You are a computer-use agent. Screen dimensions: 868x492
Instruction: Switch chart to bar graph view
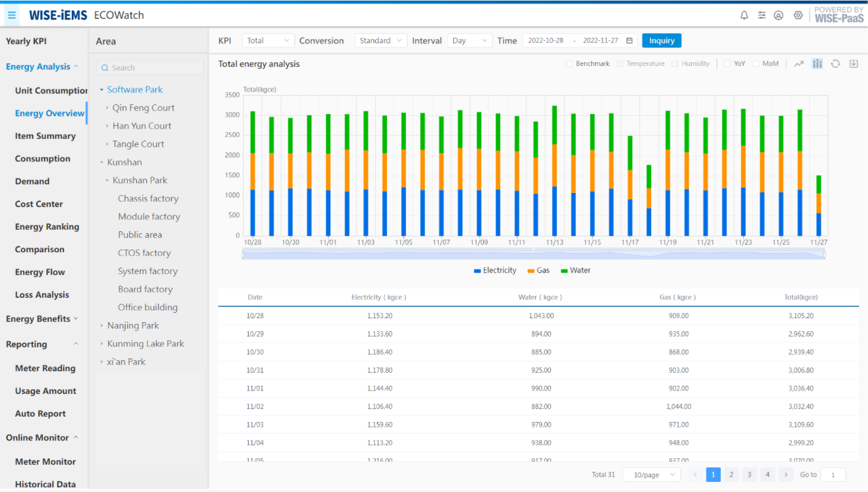[818, 64]
